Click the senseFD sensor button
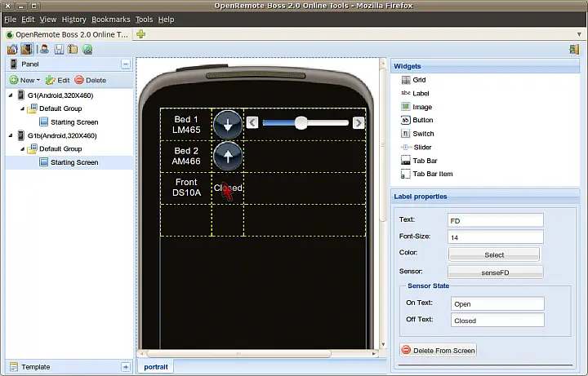Image resolution: width=588 pixels, height=376 pixels. coord(495,272)
